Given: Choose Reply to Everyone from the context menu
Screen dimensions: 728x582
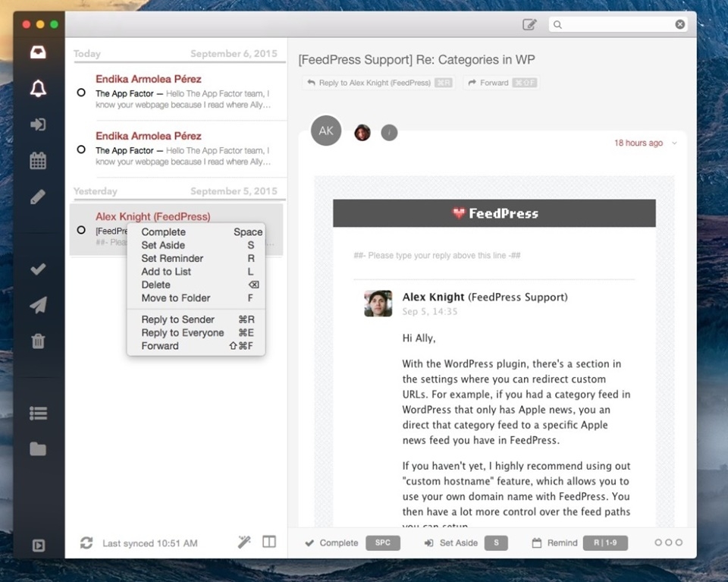Looking at the screenshot, I should point(196,332).
